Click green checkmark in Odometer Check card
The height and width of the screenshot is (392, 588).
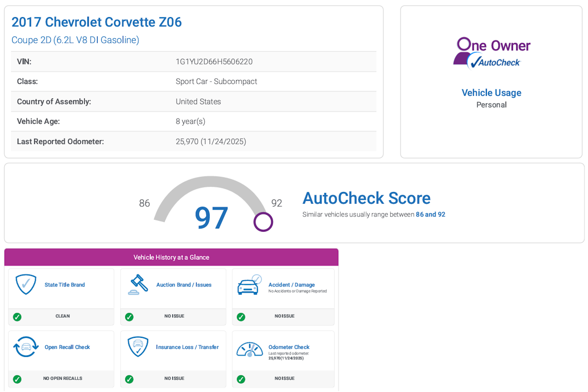[x=241, y=379]
